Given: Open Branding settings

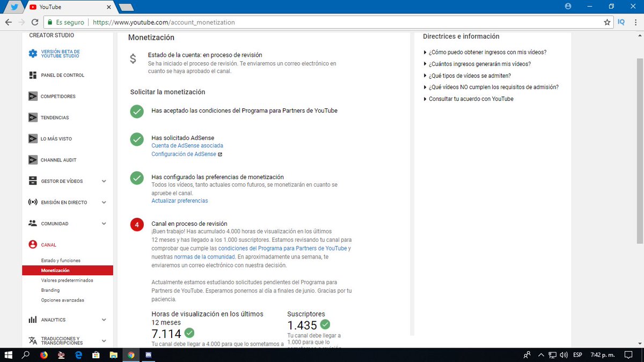Looking at the screenshot, I should (x=50, y=290).
